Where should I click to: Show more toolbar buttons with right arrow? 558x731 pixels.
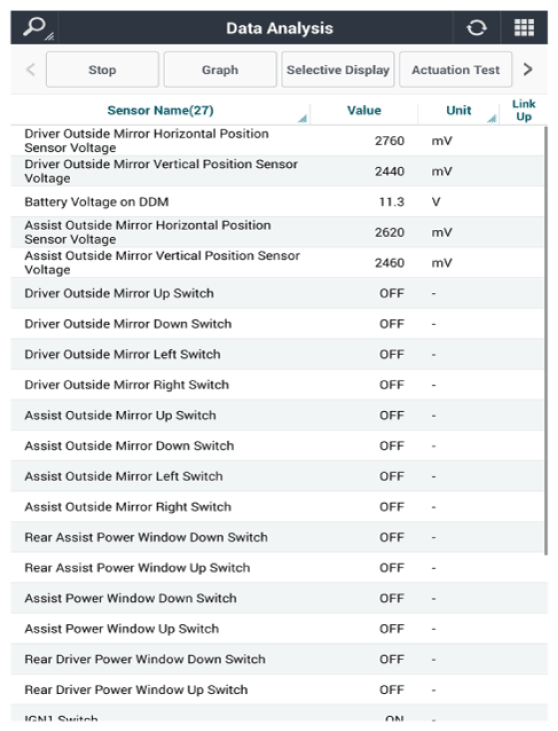coord(528,69)
